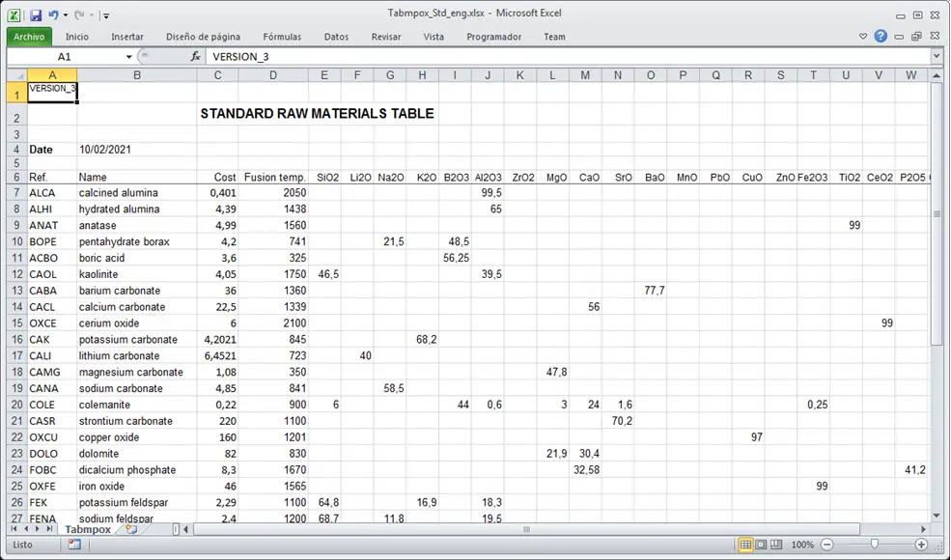This screenshot has height=560, width=951.
Task: Open the Name Box dropdown arrow
Action: 129,57
